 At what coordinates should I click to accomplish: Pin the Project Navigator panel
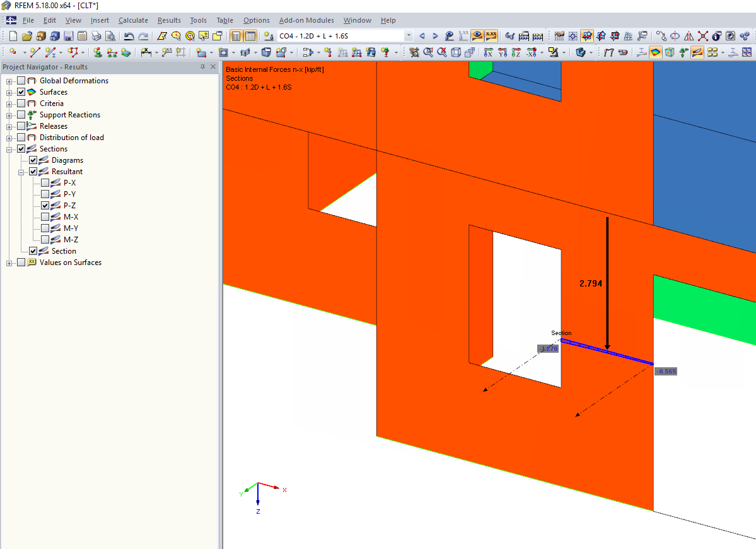[202, 67]
